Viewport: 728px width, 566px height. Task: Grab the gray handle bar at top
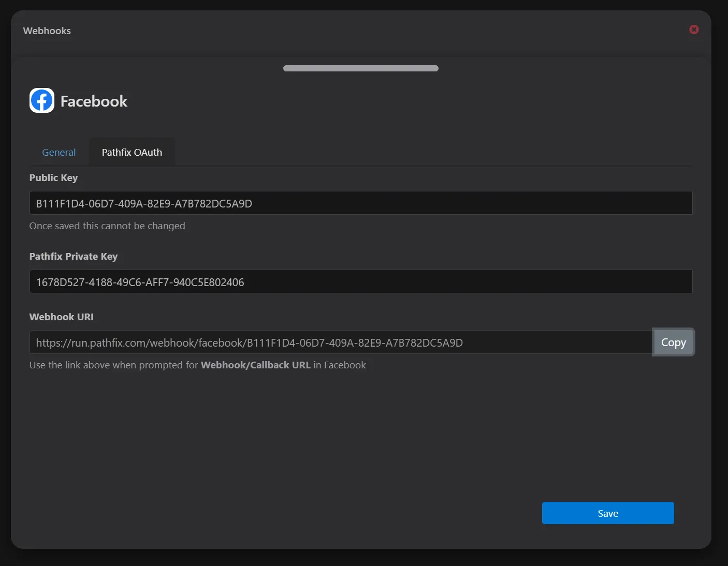tap(361, 68)
